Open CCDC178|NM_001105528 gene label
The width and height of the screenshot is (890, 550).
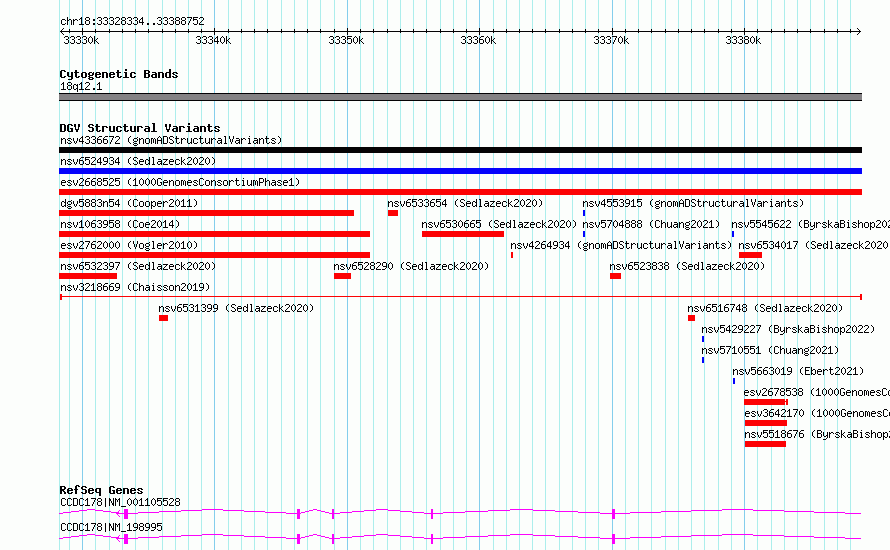(x=120, y=502)
